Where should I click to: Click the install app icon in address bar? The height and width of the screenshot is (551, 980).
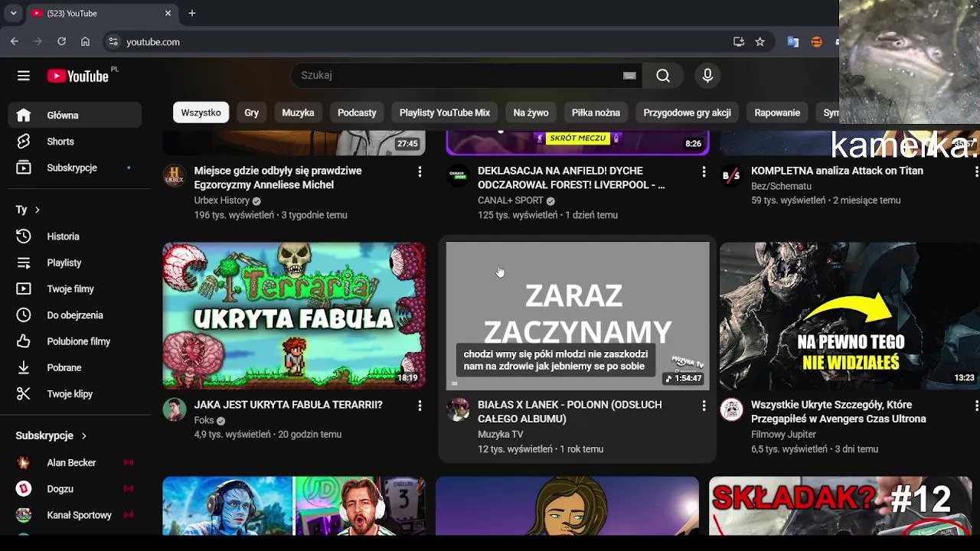(739, 42)
